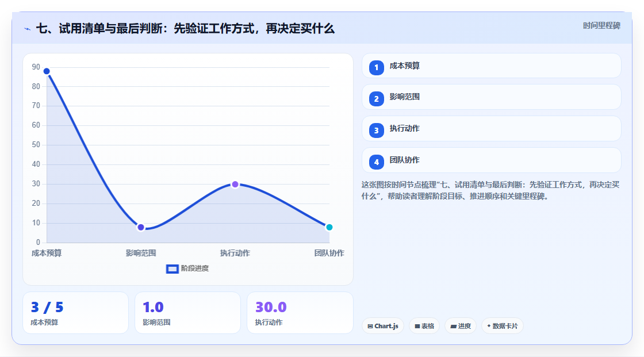Click the section title 七、试用清单与最后判断

185,29
